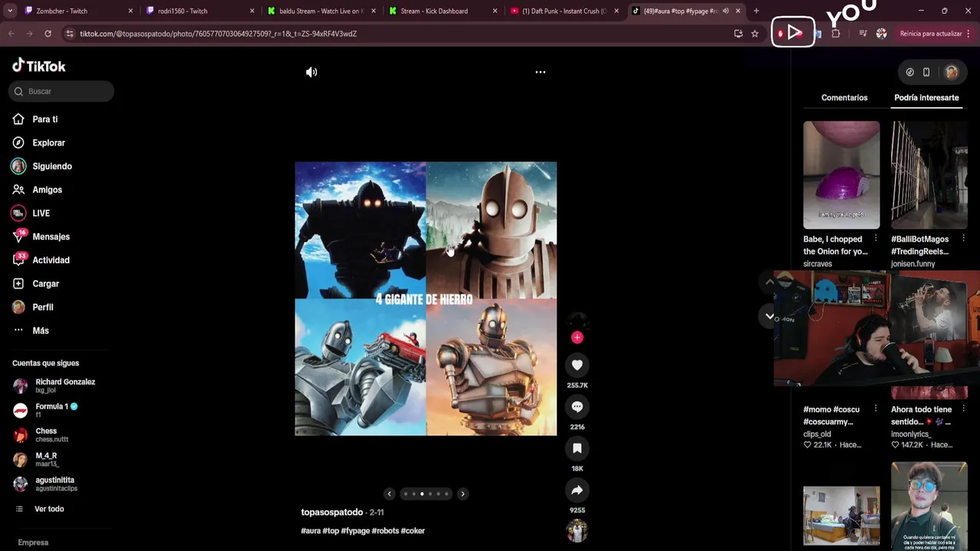Expand Empresa footer section
The image size is (980, 551).
33,543
